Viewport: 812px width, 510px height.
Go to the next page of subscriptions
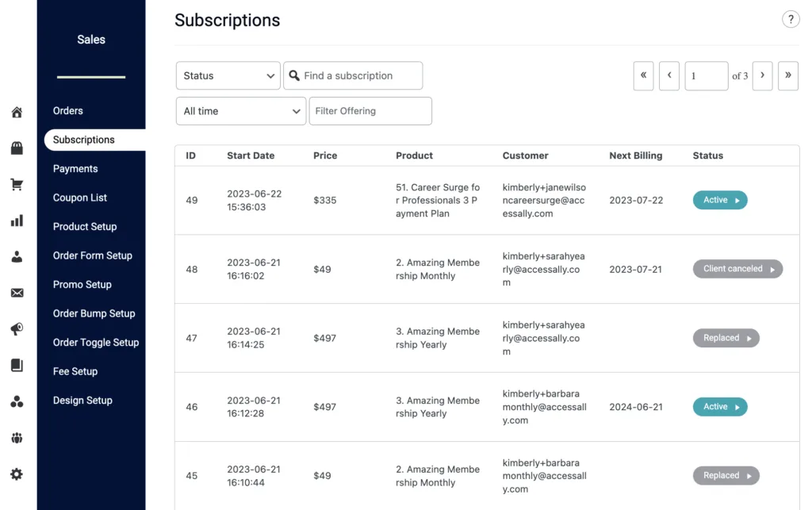[762, 75]
